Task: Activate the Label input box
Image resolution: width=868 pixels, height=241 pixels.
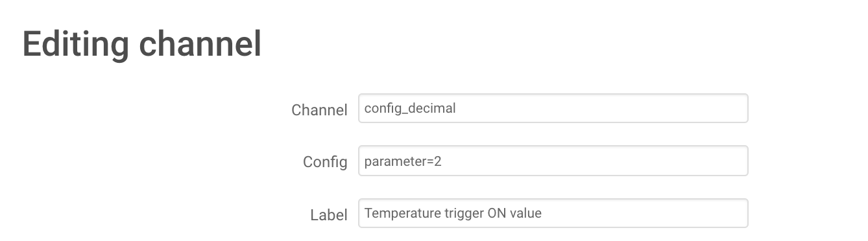Action: pyautogui.click(x=553, y=213)
